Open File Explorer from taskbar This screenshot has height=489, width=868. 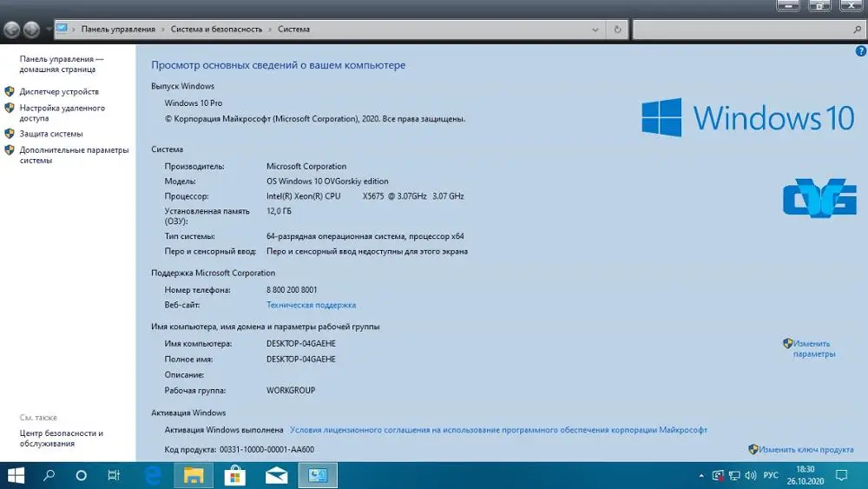click(194, 475)
